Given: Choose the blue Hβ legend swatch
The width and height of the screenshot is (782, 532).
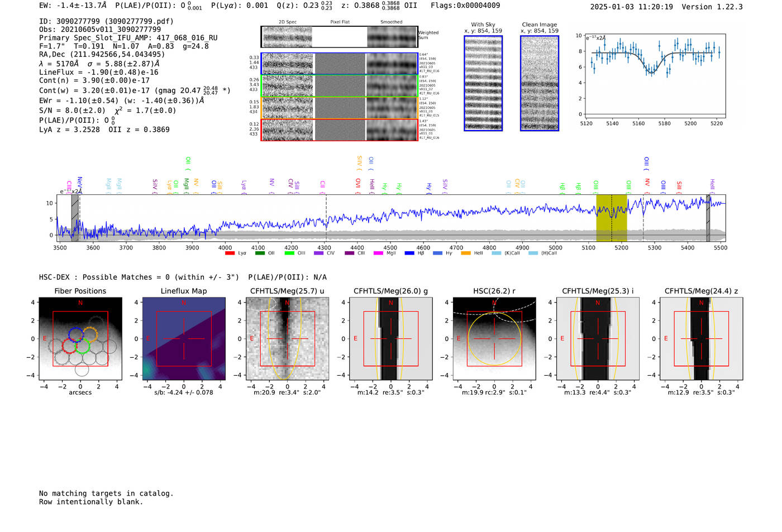Looking at the screenshot, I should click(410, 253).
